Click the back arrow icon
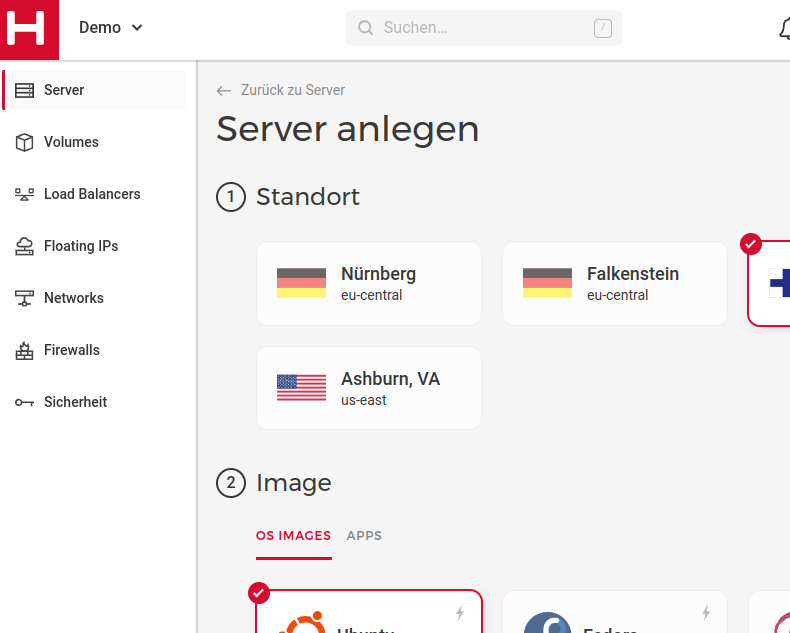The height and width of the screenshot is (633, 790). 224,91
